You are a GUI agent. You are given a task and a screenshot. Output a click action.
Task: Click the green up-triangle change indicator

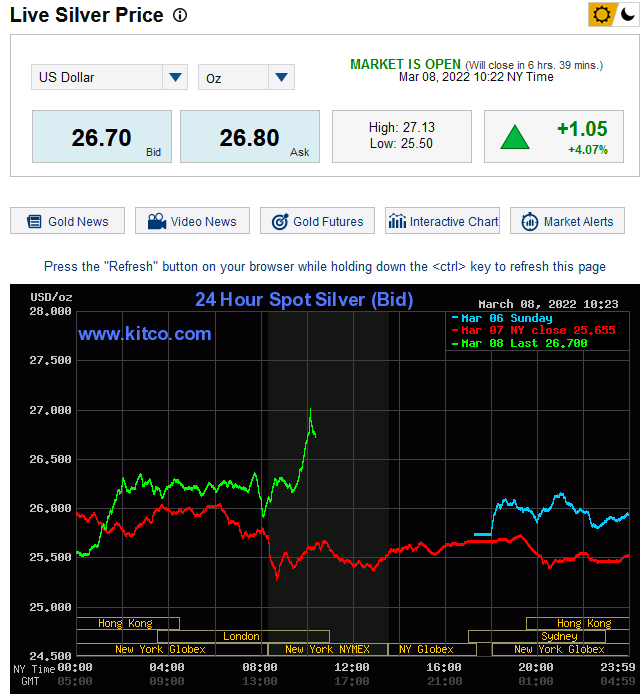click(x=514, y=137)
